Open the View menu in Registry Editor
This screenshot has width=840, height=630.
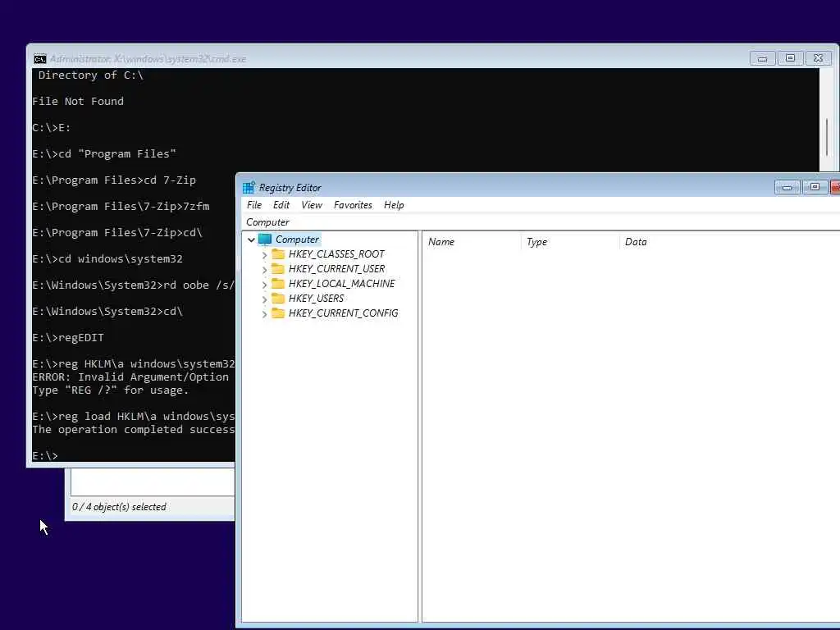pyautogui.click(x=312, y=205)
